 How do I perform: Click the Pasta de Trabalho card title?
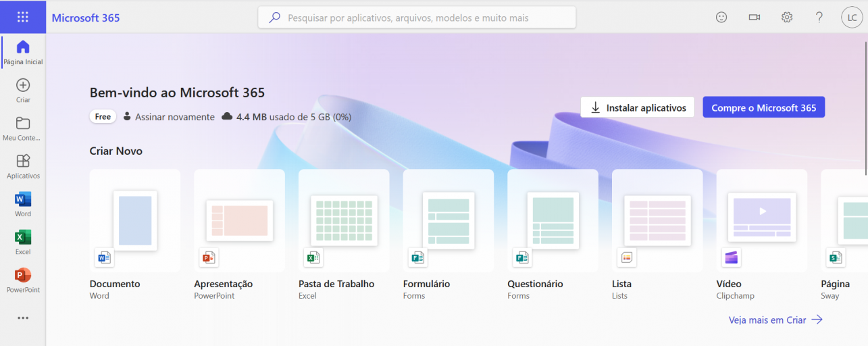point(336,284)
